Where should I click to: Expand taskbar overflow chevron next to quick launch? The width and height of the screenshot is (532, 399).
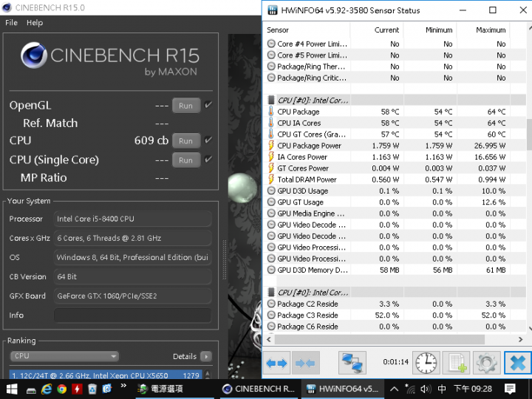(123, 385)
